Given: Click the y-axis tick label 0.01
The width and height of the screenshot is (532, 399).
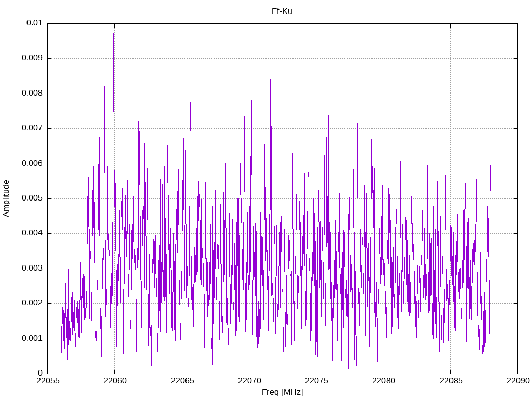Looking at the screenshot, I should pyautogui.click(x=34, y=23).
